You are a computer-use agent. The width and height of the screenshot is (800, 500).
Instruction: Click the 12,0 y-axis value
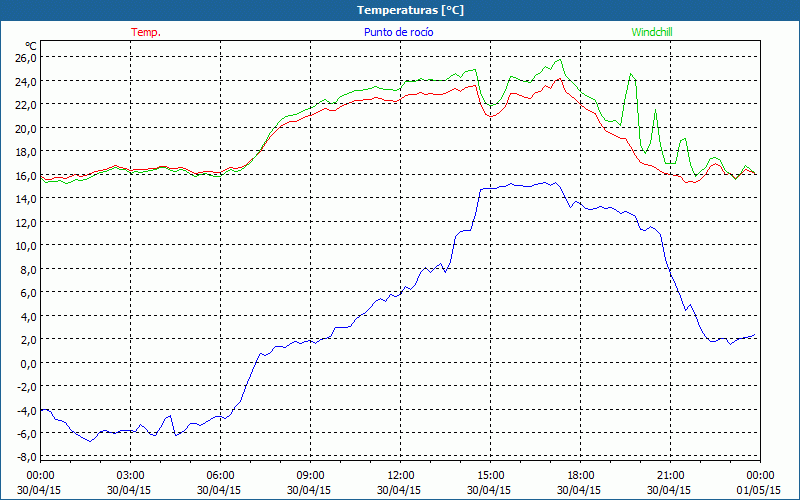pos(26,223)
